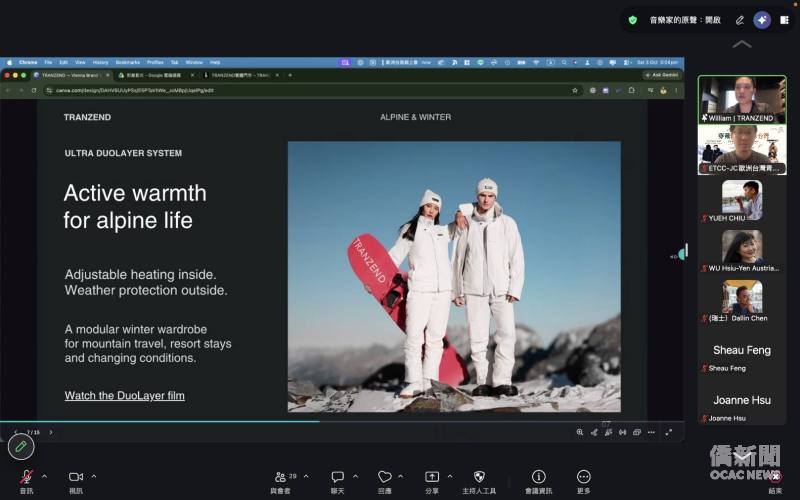Toggle Canva fullscreen arrows icon
Image resolution: width=800 pixels, height=500 pixels.
point(668,432)
